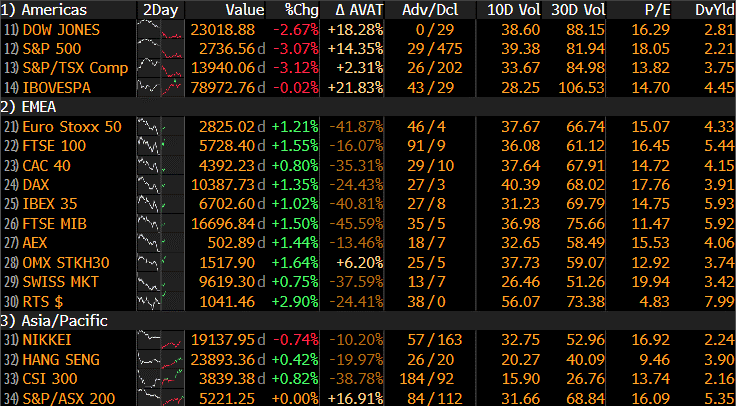
Task: Select Euro Stoxx 50 index
Action: click(x=72, y=127)
